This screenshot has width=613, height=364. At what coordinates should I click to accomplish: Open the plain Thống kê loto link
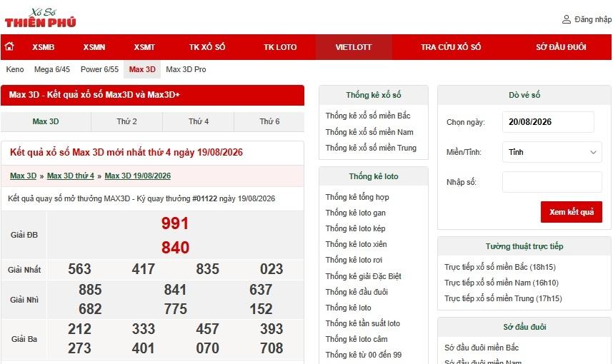pos(349,308)
